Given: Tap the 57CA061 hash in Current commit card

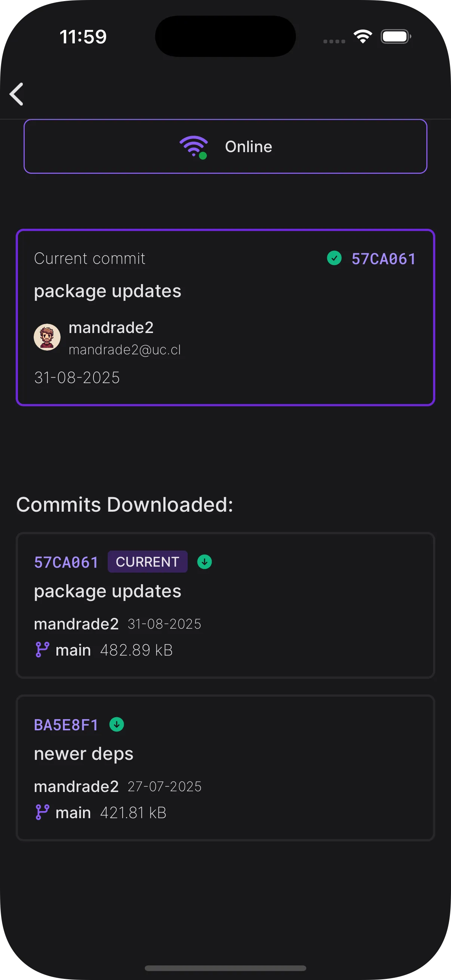Looking at the screenshot, I should (x=383, y=259).
